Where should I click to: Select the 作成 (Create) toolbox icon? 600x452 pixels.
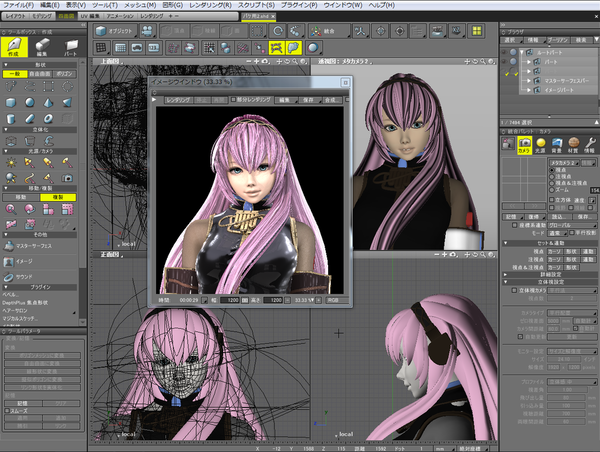point(15,46)
